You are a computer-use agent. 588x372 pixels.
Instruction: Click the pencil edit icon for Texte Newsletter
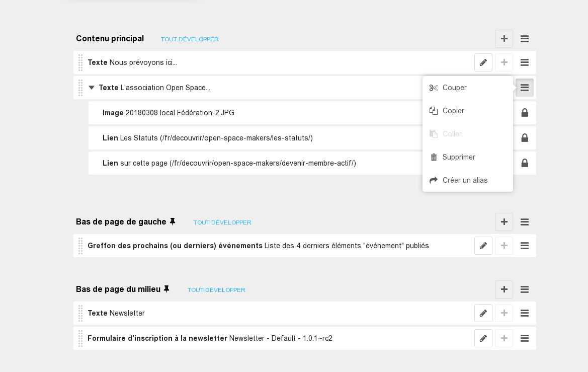coord(483,313)
